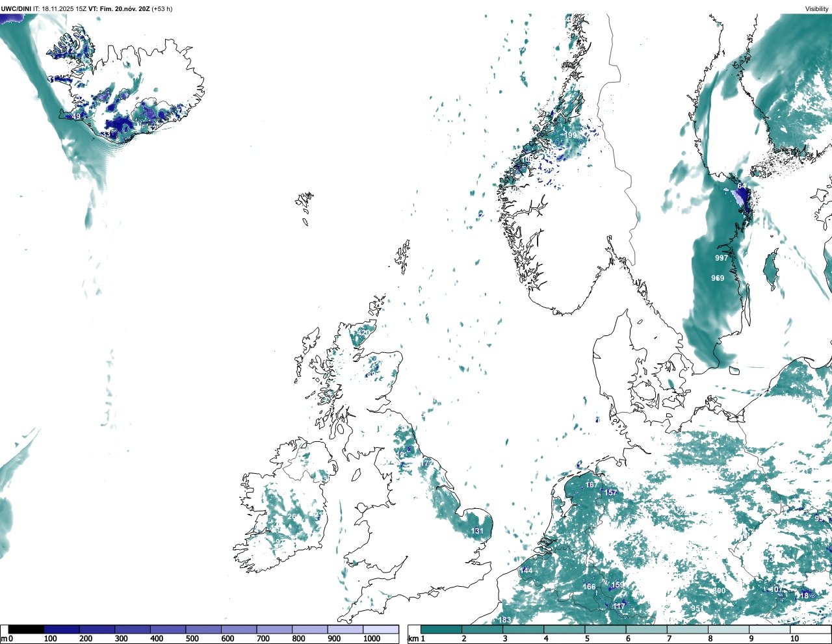The width and height of the screenshot is (832, 644).
Task: Click the 'm' unit label on legend
Action: coord(4,639)
